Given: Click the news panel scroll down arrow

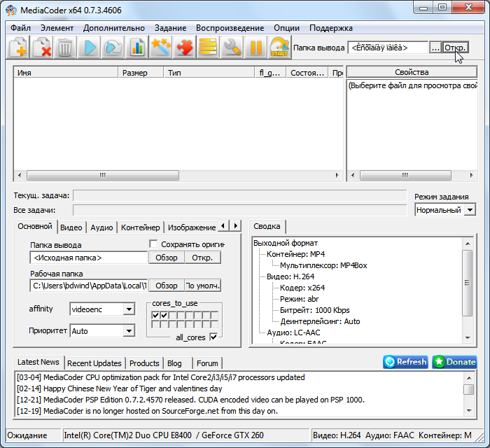Looking at the screenshot, I should (469, 411).
